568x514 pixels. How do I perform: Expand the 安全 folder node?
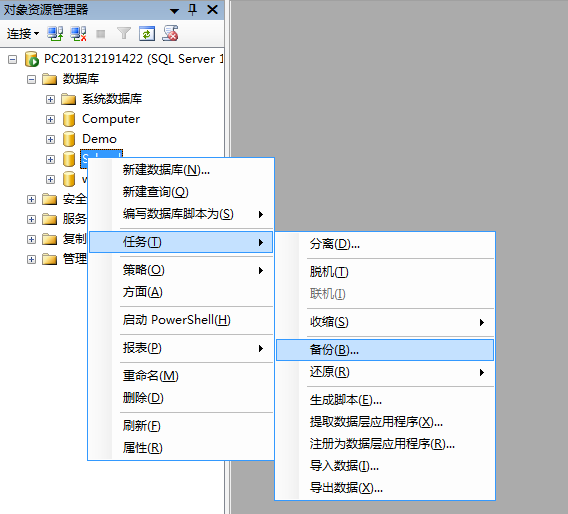[x=32, y=199]
